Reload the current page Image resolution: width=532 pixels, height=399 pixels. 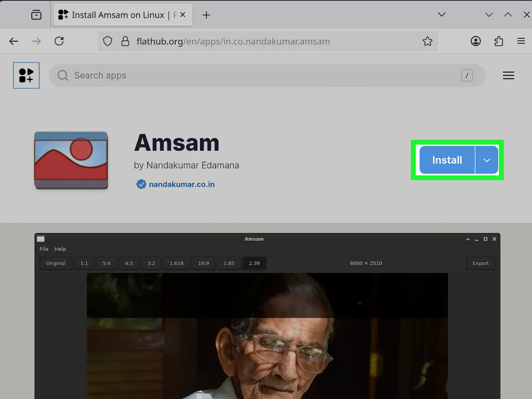(x=59, y=41)
